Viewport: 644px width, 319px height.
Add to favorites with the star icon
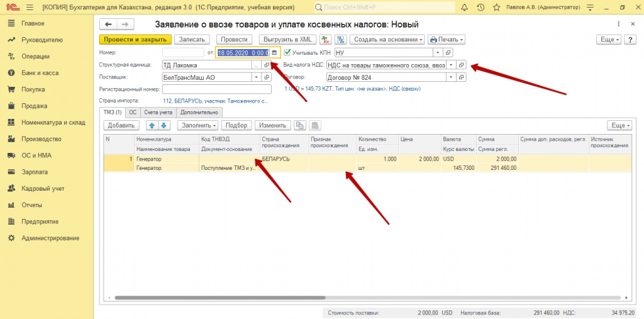point(496,8)
